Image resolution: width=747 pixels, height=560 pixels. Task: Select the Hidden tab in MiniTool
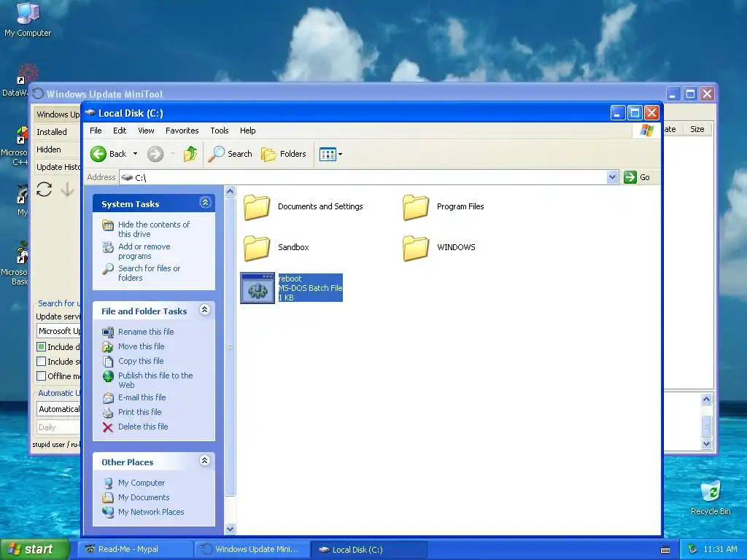(57, 149)
